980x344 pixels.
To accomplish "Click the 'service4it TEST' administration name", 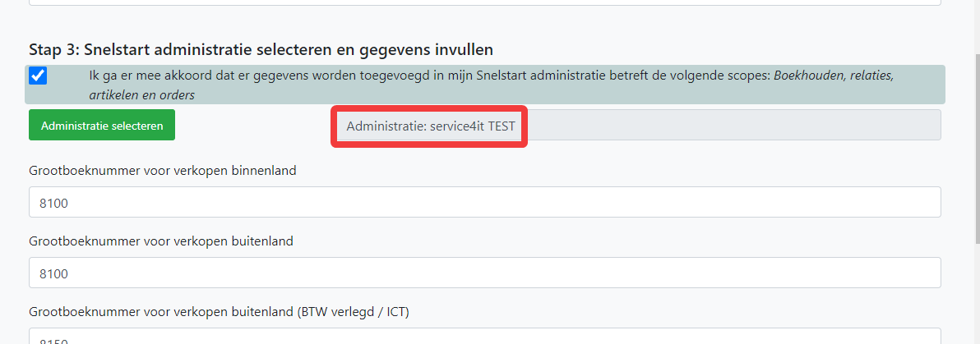I will pyautogui.click(x=478, y=126).
